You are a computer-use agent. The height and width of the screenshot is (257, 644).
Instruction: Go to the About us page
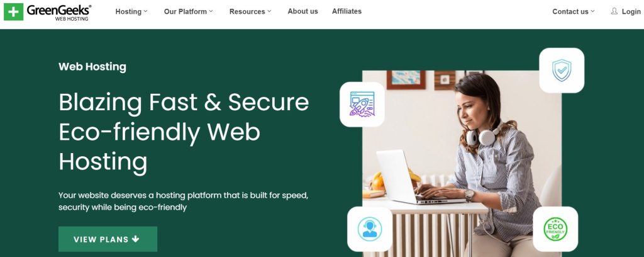coord(303,11)
